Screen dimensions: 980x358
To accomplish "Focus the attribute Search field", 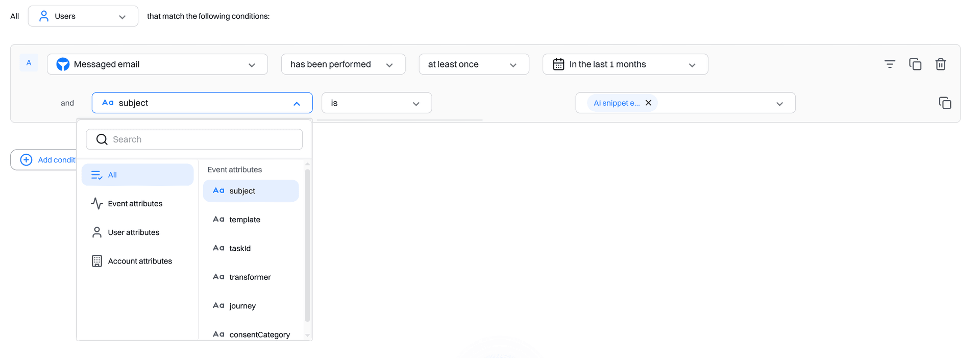I will (194, 139).
